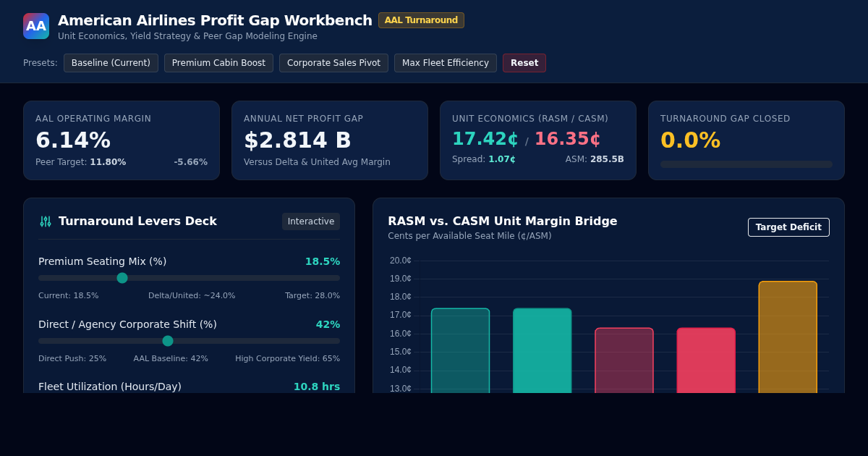The image size is (868, 456).
Task: Click the sliders icon beside Turnaround Levers Deck
Action: pyautogui.click(x=46, y=221)
